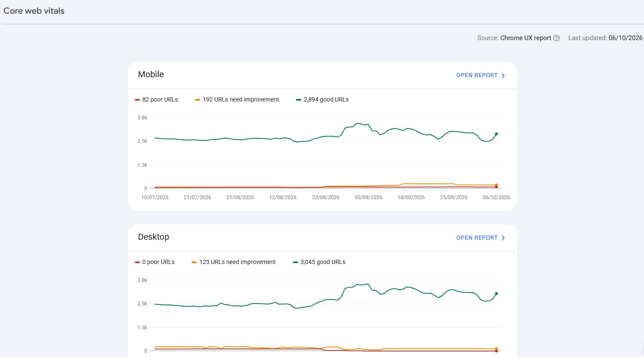This screenshot has width=644, height=357.
Task: Click the 12/08/2026 date label
Action: 283,197
